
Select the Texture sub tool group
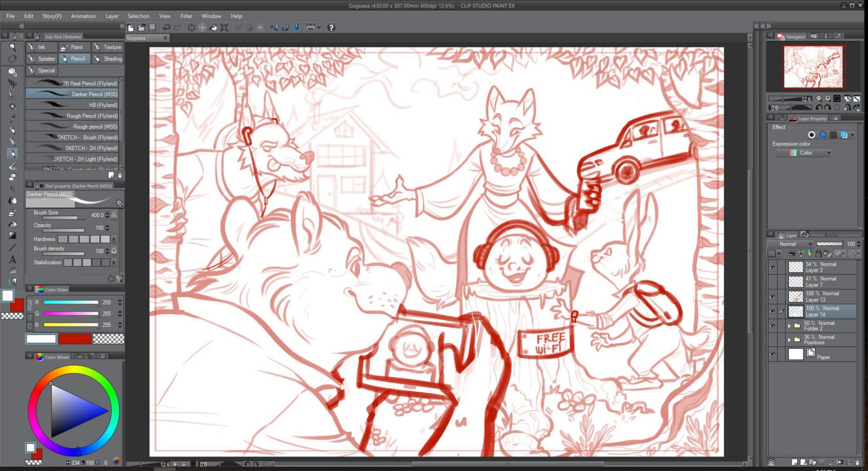click(x=107, y=47)
